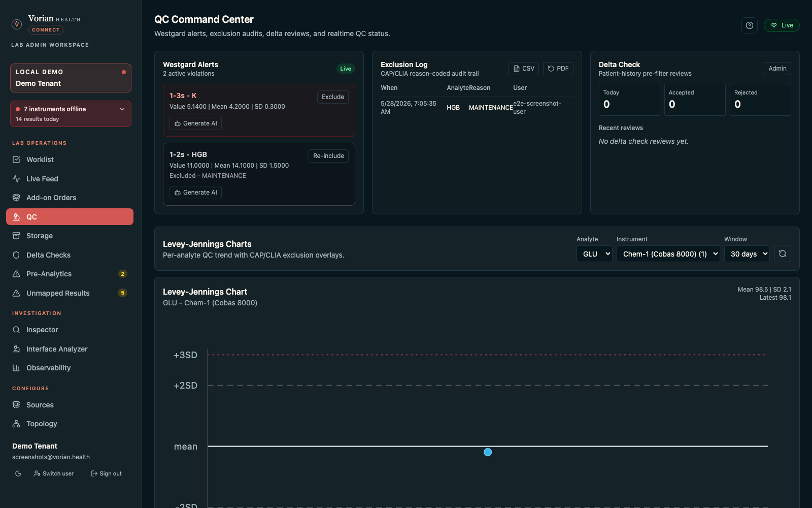
Task: Click the Worklist checkbox icon in sidebar
Action: (x=16, y=160)
